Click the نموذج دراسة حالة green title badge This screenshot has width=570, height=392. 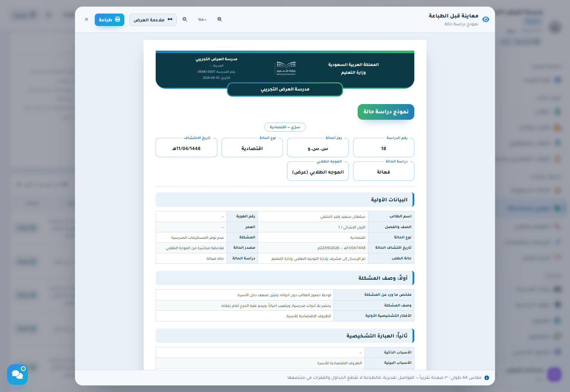tap(386, 112)
